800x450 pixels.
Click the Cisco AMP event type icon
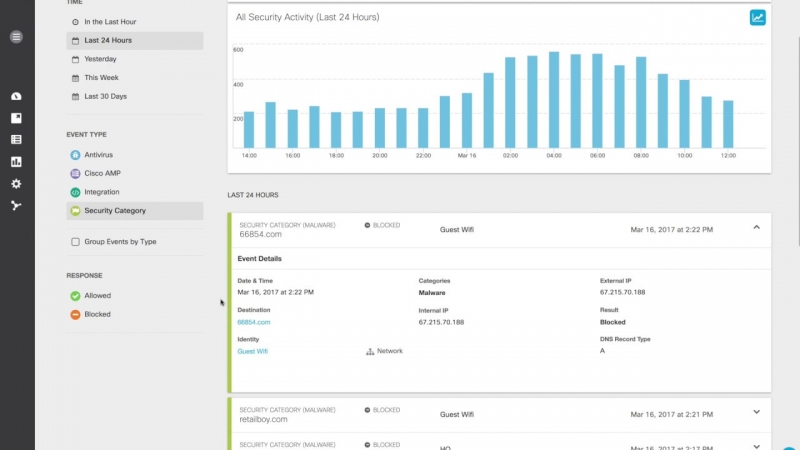(76, 173)
